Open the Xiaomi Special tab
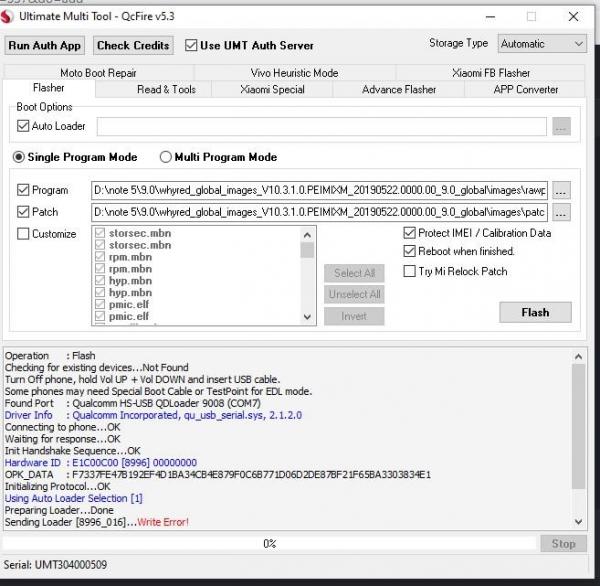Viewport: 600px width, 586px height. [x=272, y=90]
